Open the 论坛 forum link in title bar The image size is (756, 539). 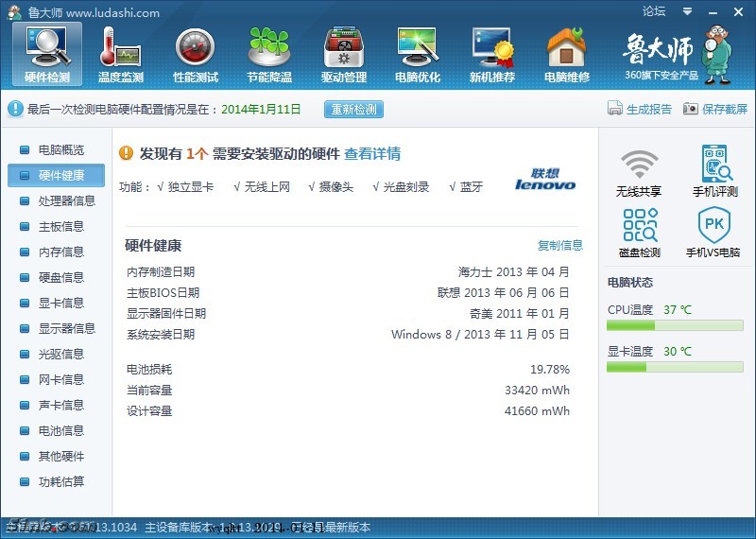pos(654,11)
